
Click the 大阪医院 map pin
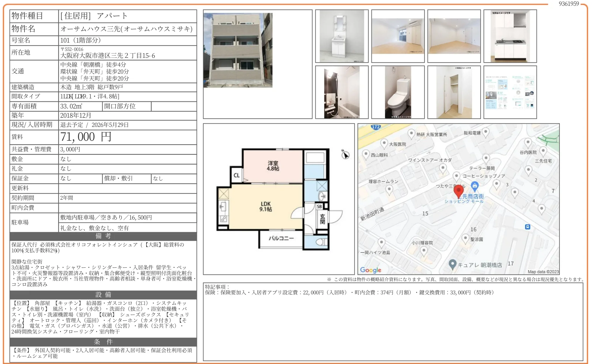(x=384, y=143)
